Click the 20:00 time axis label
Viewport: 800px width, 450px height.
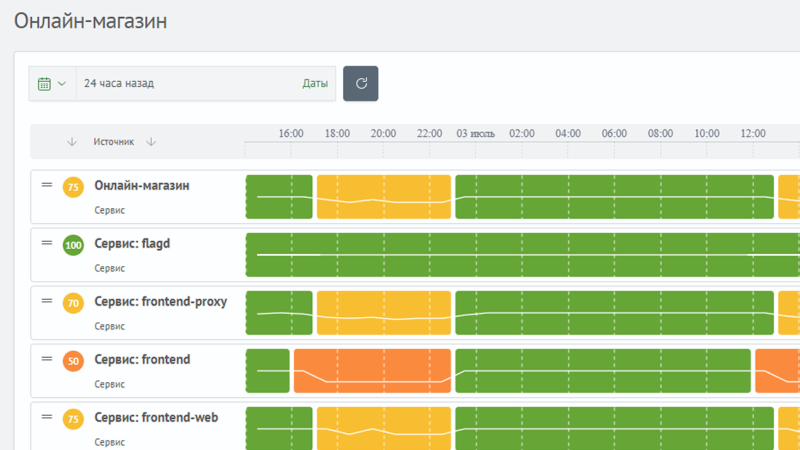383,134
